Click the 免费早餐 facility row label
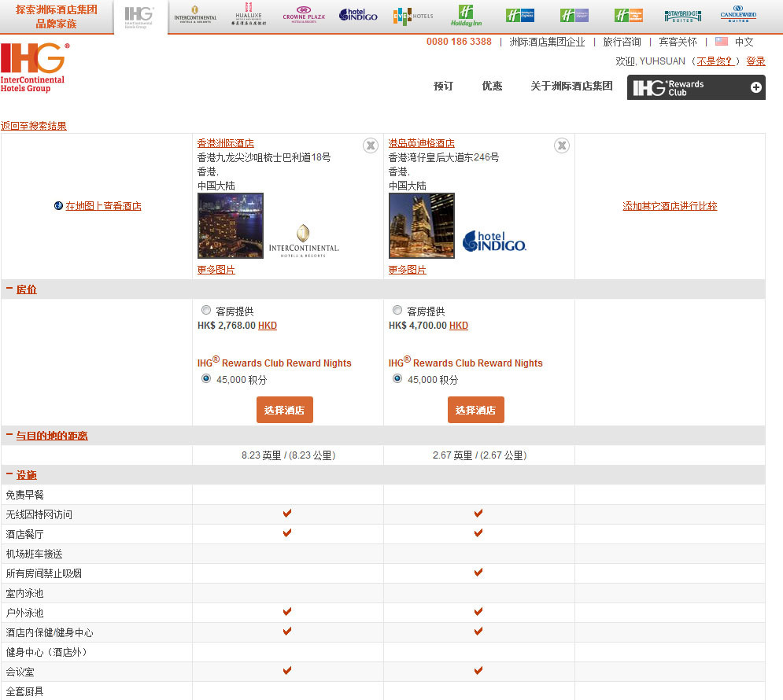783x700 pixels. (25, 495)
